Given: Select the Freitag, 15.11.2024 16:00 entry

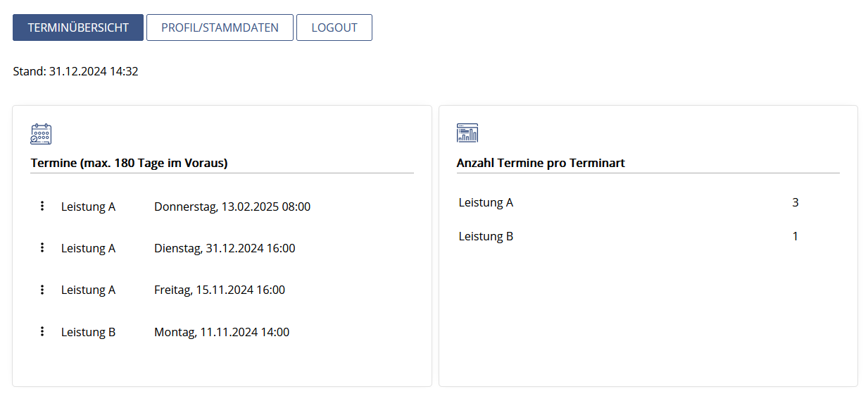Looking at the screenshot, I should pos(220,290).
